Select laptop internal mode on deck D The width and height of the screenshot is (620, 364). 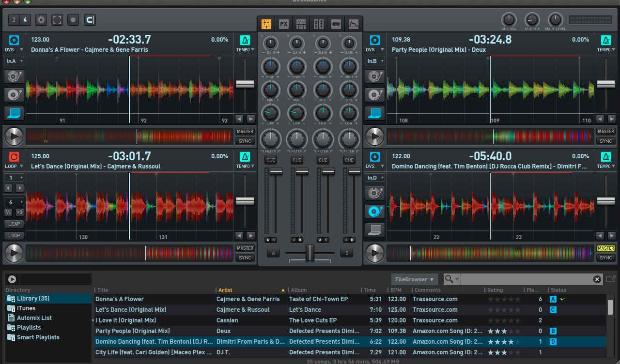374,229
